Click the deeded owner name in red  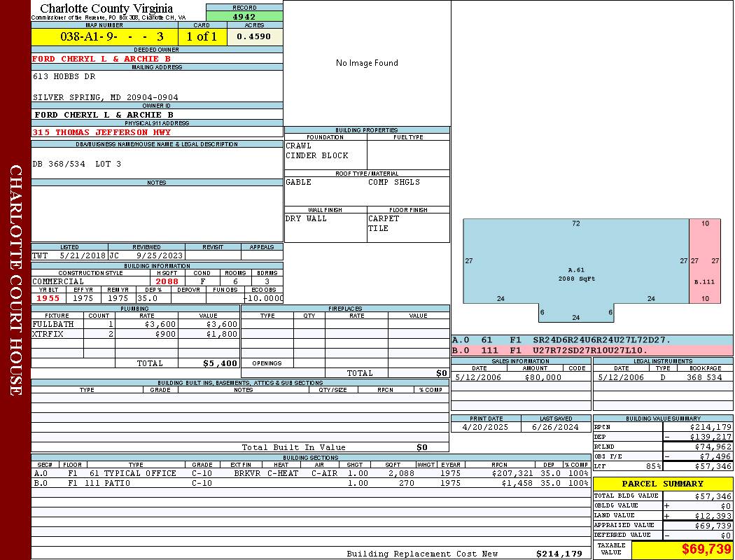[x=101, y=59]
